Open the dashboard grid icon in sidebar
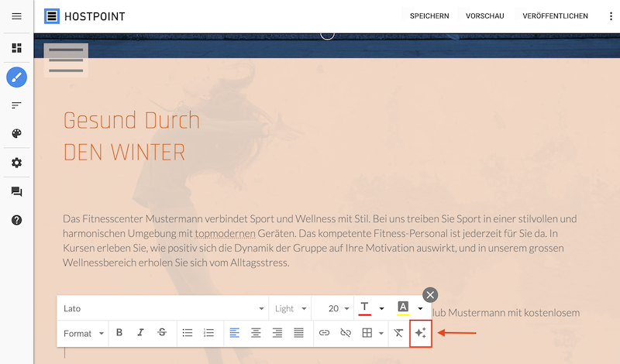Screen dimensions: 620x364 pos(16,48)
